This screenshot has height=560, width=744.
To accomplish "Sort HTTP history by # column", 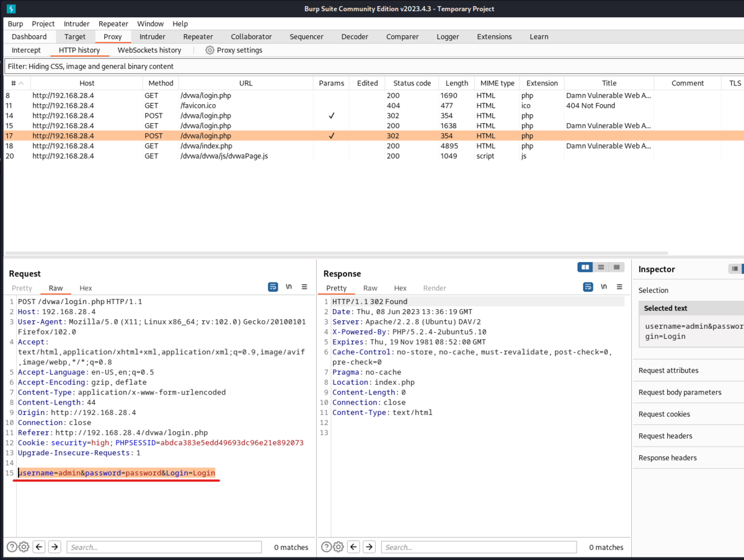I will 17,83.
